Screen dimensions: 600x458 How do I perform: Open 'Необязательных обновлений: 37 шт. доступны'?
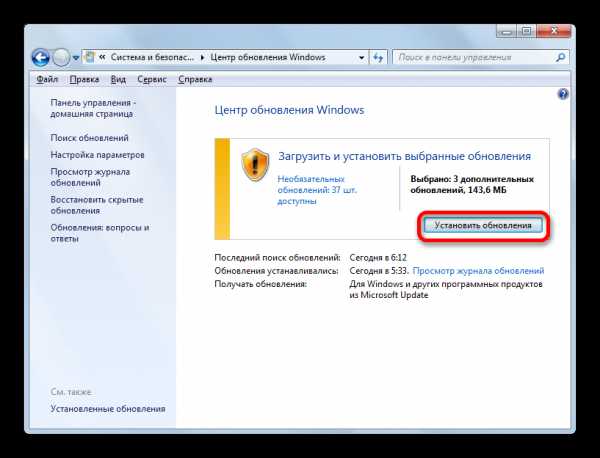pos(317,190)
